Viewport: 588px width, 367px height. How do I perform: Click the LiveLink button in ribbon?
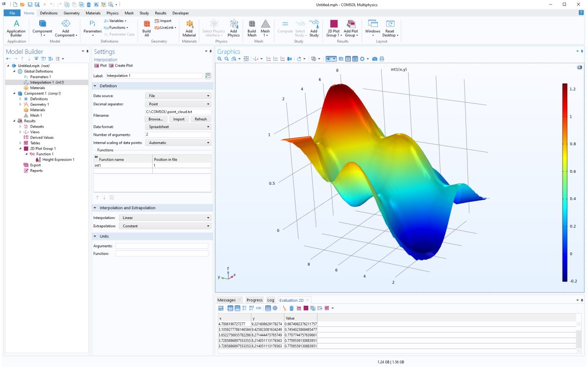(x=165, y=27)
